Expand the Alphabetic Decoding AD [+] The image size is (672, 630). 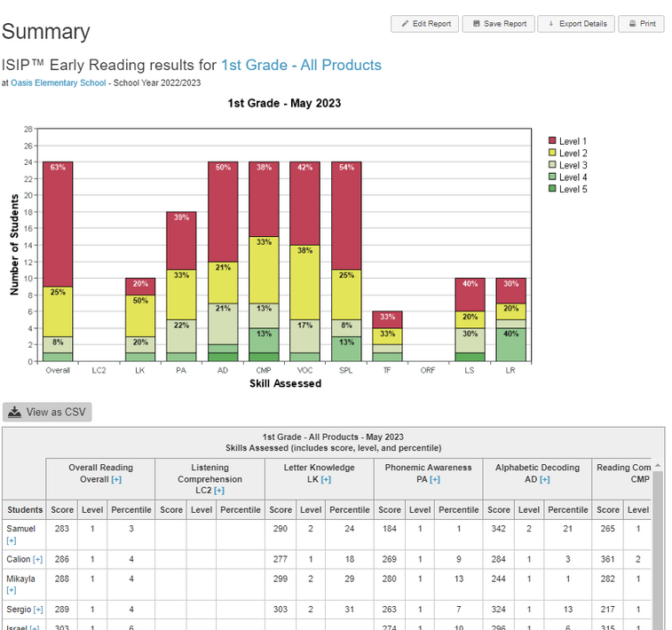pyautogui.click(x=545, y=480)
